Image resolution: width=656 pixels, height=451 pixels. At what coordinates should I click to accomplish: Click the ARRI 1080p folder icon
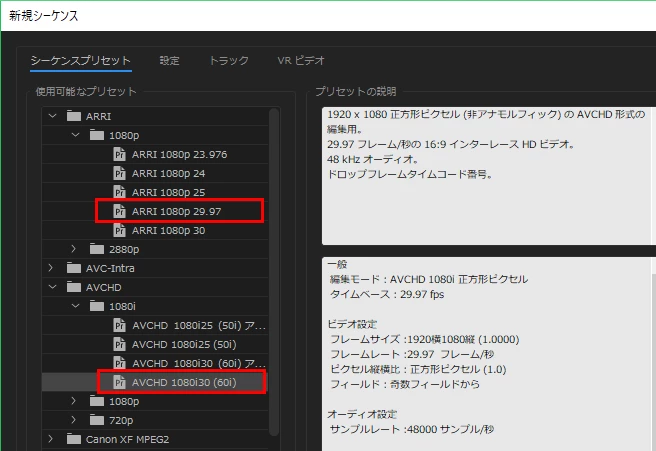97,135
